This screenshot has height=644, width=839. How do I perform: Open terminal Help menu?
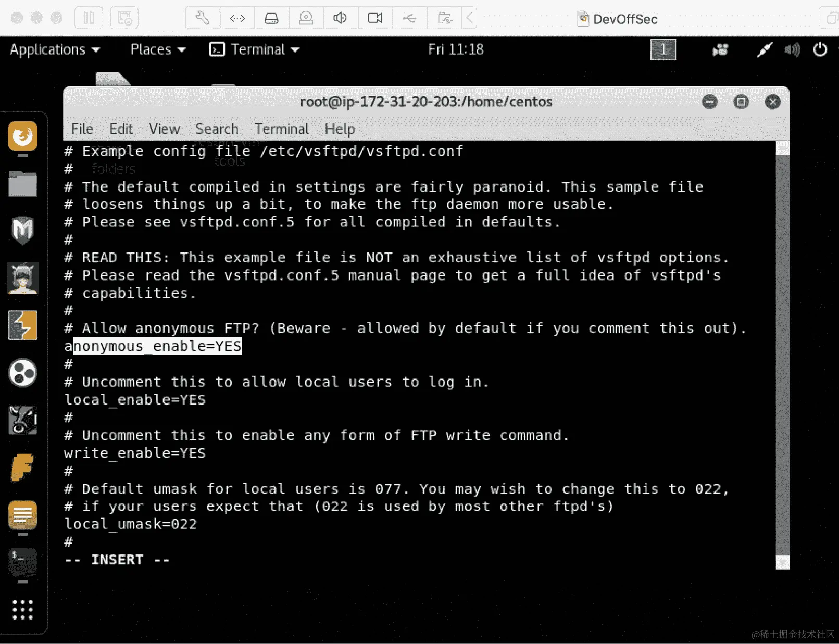[x=340, y=129]
